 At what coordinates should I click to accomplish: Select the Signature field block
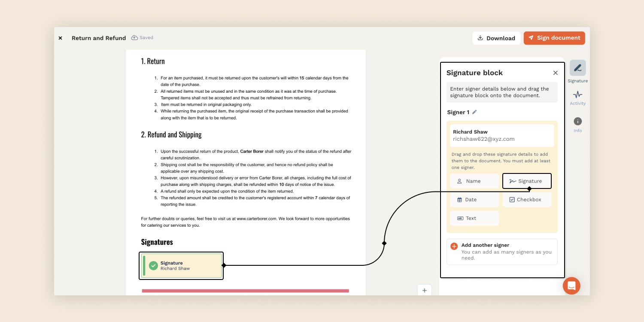(527, 181)
